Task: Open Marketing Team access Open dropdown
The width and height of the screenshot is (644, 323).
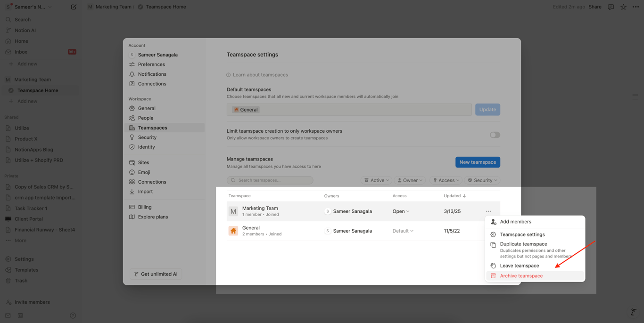Action: pos(401,211)
